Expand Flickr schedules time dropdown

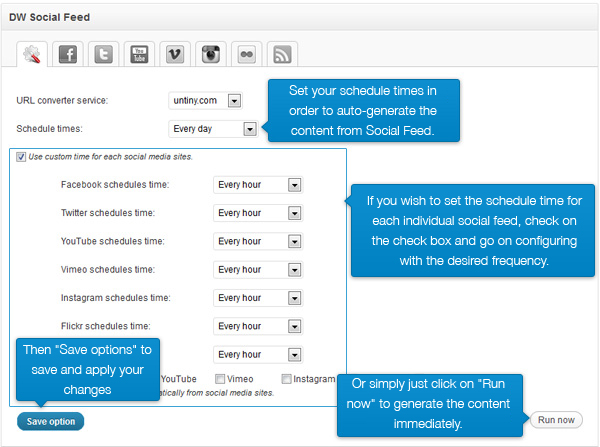pyautogui.click(x=258, y=326)
